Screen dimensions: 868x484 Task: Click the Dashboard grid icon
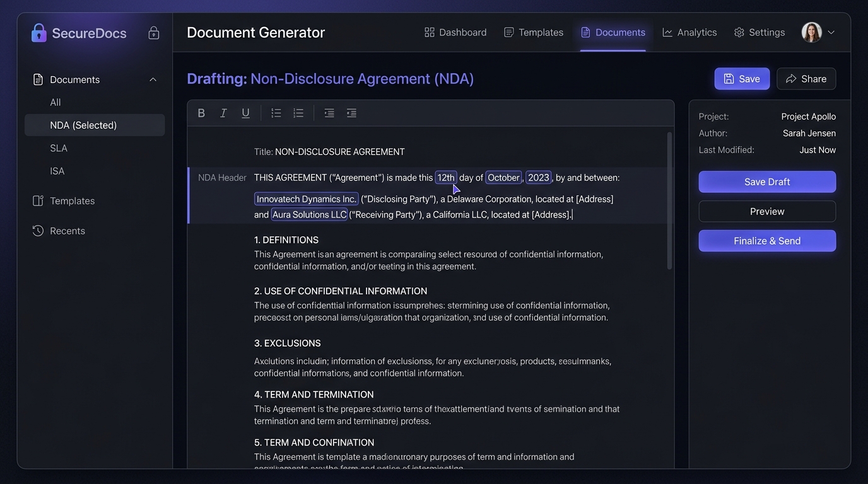coord(430,32)
